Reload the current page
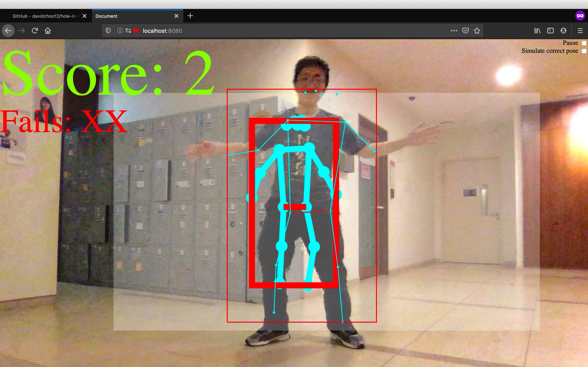Viewport: 588px width, 367px height. point(35,31)
